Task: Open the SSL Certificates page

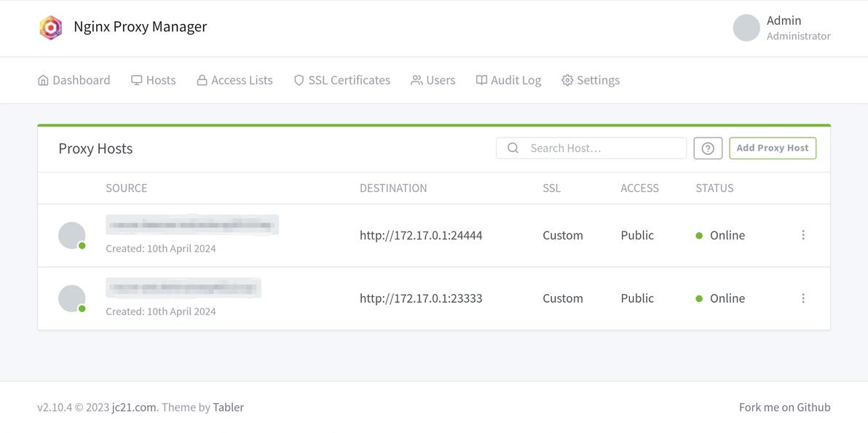Action: 342,80
